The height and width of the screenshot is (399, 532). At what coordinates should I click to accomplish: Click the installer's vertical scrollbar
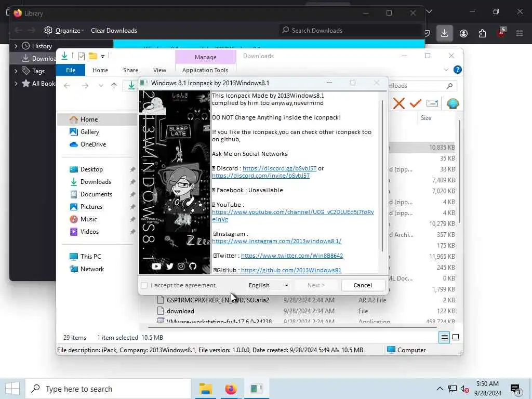(382, 176)
